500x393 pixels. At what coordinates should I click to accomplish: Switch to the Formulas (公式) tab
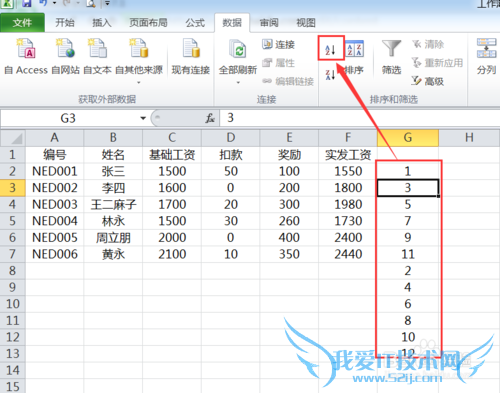(195, 23)
